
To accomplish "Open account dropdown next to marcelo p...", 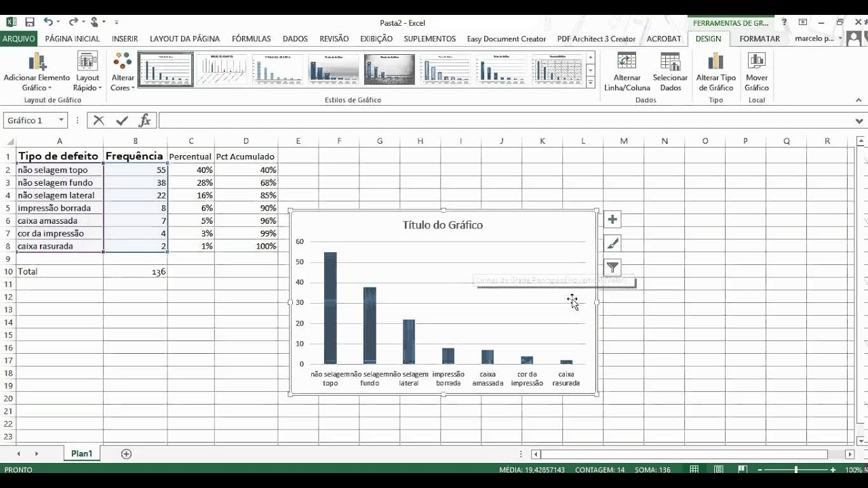I will 841,39.
